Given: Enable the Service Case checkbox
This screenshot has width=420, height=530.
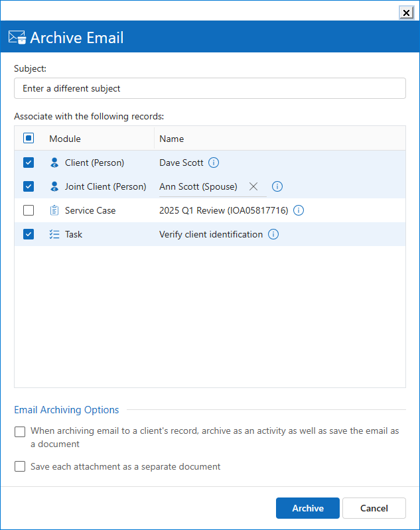Looking at the screenshot, I should tap(29, 210).
